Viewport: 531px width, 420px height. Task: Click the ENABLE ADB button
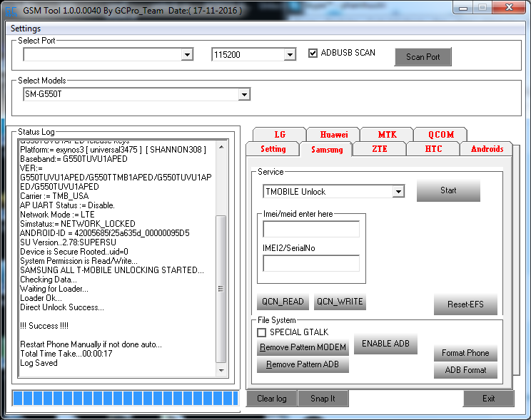[x=385, y=344]
